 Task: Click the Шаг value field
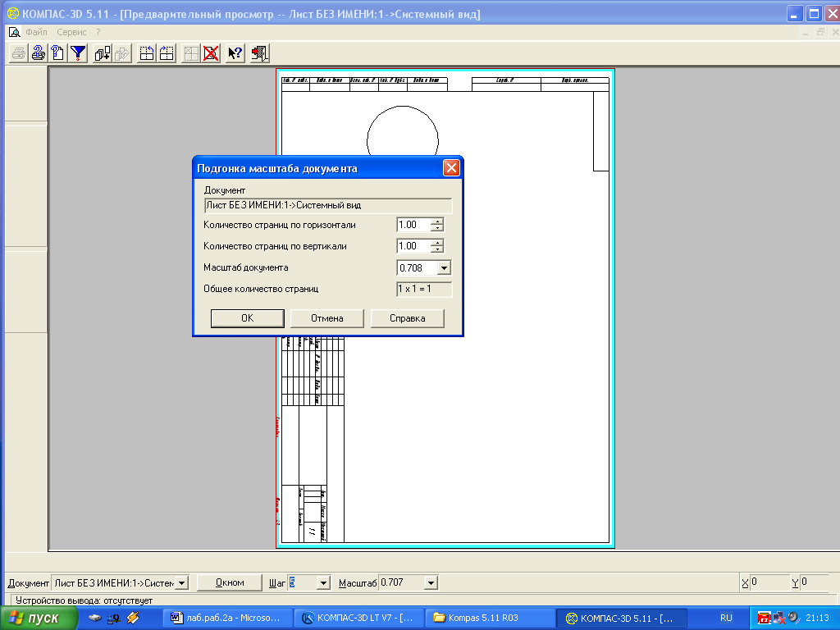303,583
